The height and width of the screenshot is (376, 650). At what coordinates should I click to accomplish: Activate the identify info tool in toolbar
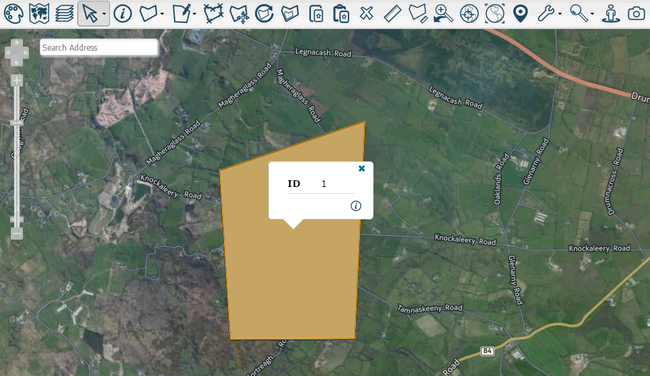123,14
